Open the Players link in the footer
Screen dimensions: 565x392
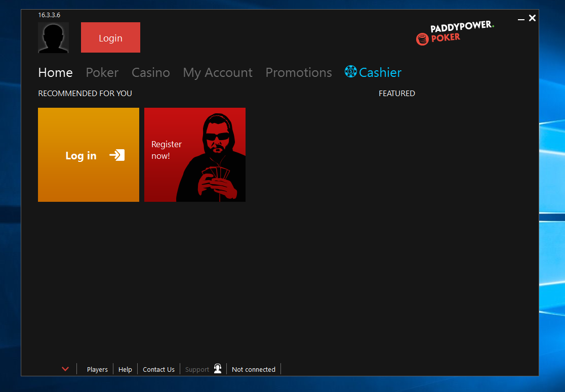(x=97, y=369)
